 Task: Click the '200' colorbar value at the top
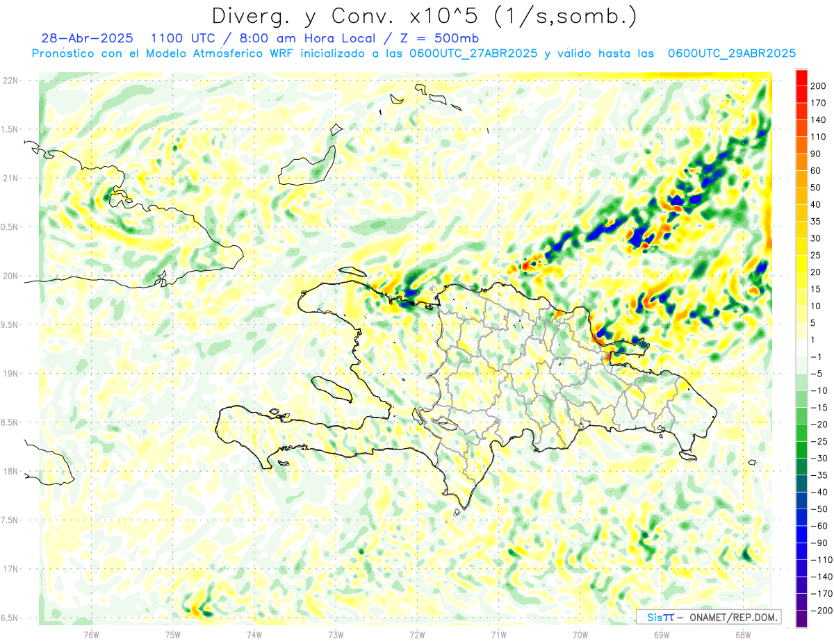(x=819, y=85)
